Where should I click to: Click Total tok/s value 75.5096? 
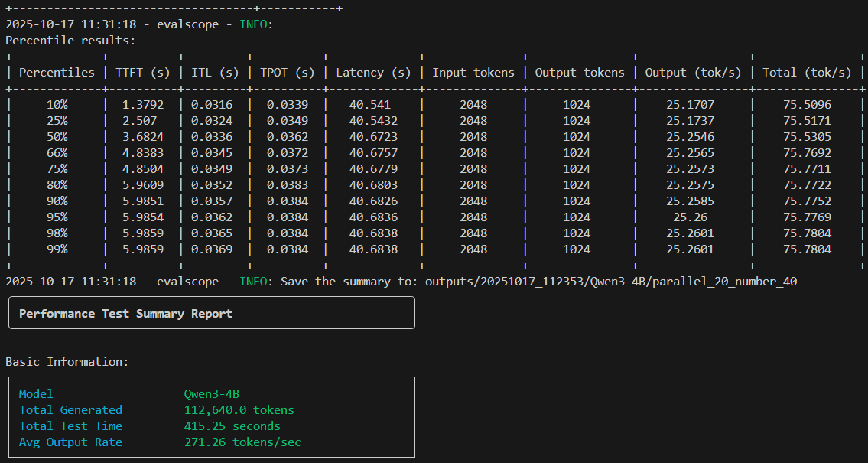click(x=807, y=105)
